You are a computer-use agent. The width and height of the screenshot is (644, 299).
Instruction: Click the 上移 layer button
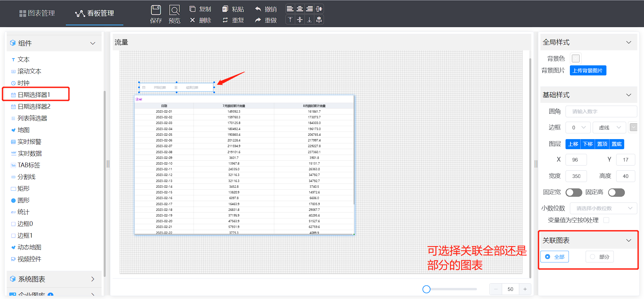[573, 144]
